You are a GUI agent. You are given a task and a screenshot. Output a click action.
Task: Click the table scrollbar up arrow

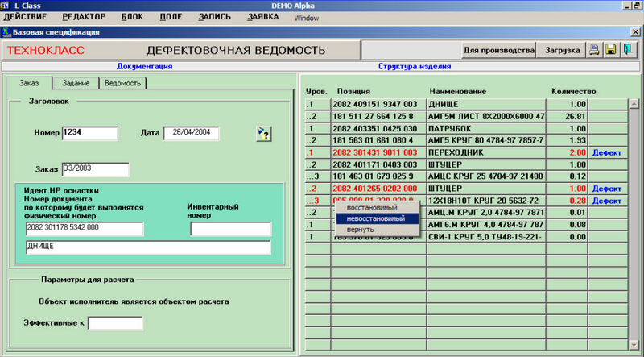pos(634,104)
